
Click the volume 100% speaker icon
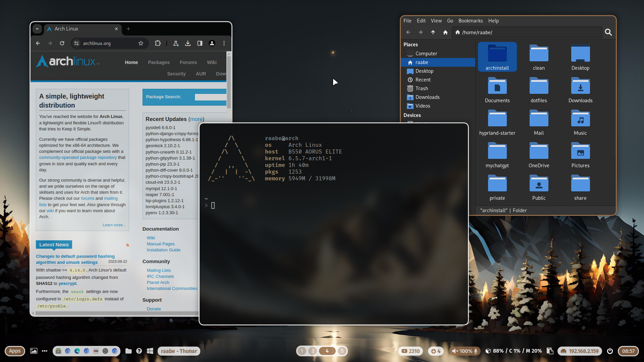455,351
